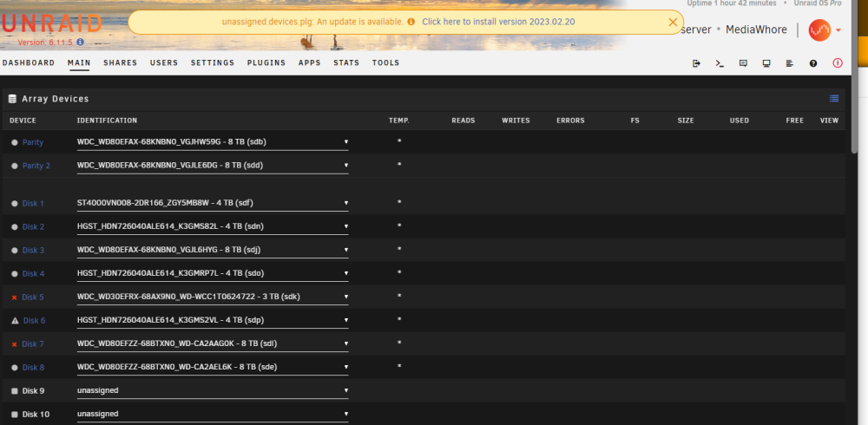
Task: Open Parity device dropdown (sdb)
Action: [213, 141]
